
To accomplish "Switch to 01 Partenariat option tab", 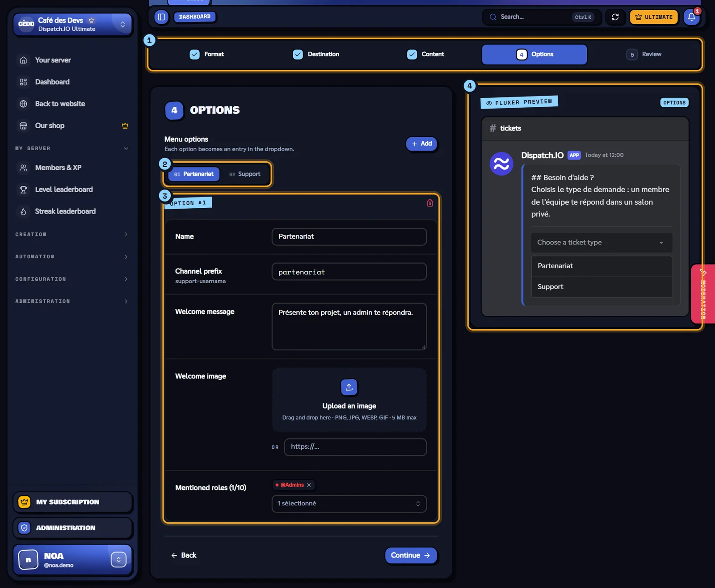I will click(193, 174).
